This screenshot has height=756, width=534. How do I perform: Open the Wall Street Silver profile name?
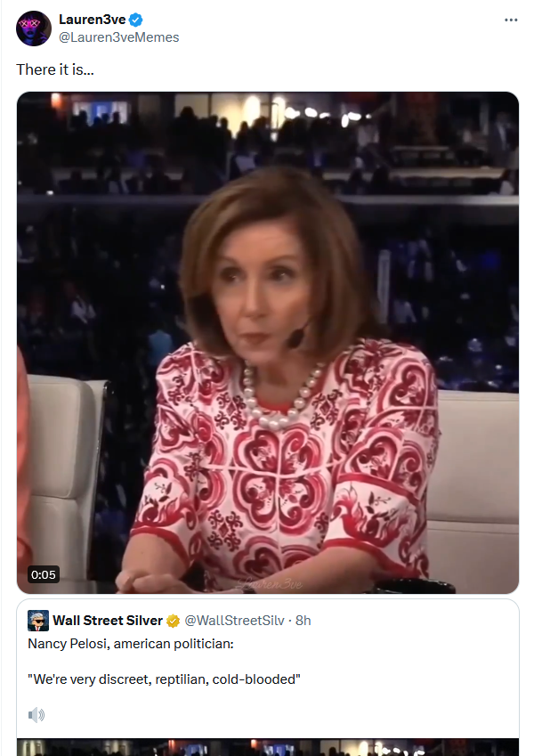pyautogui.click(x=108, y=621)
